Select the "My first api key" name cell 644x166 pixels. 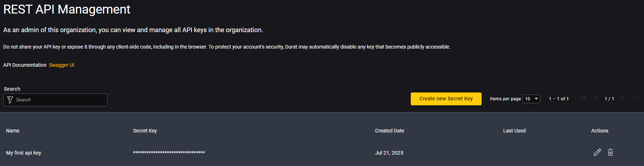24,153
